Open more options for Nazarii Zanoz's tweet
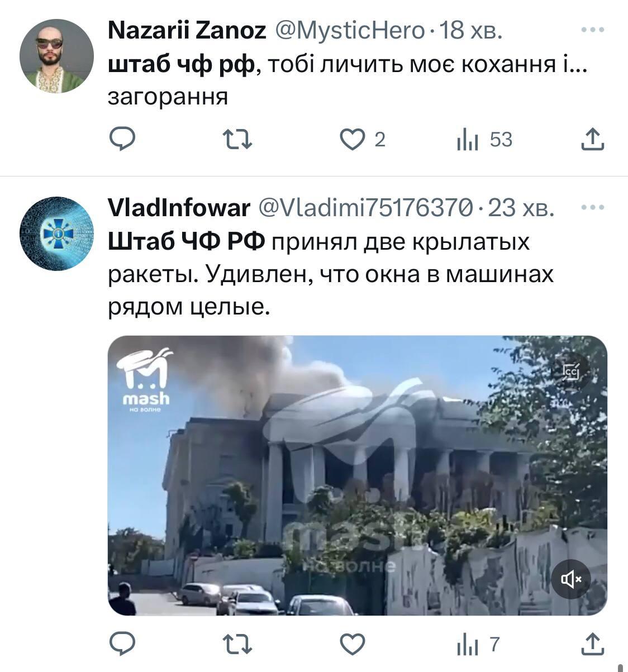Screen dimensions: 628x672 tap(593, 31)
